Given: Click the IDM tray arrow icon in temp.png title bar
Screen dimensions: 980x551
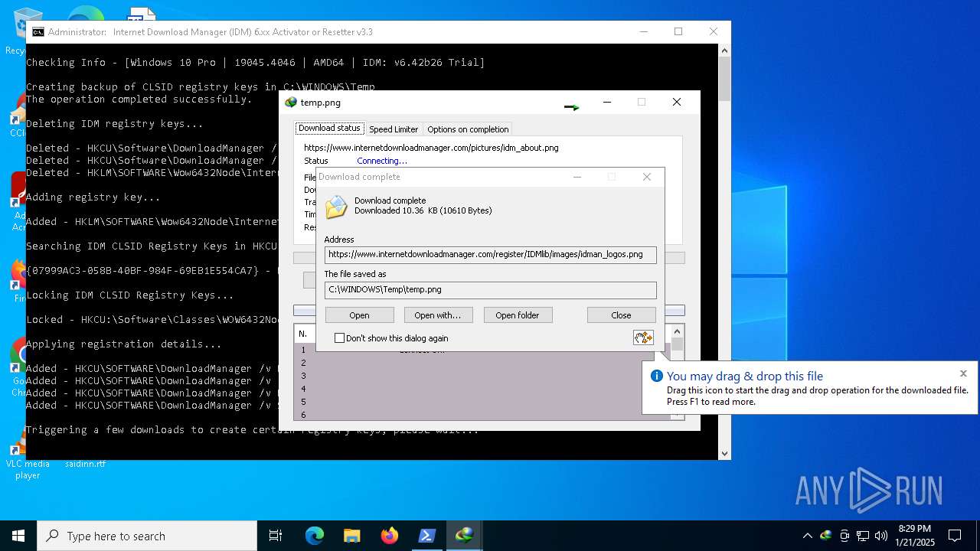Looking at the screenshot, I should pos(572,107).
